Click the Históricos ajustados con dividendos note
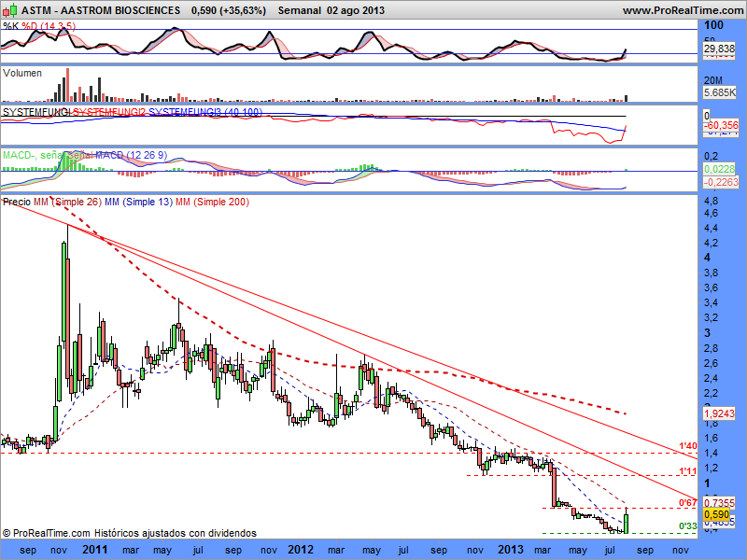Screen dimensions: 747x560 pos(176,533)
